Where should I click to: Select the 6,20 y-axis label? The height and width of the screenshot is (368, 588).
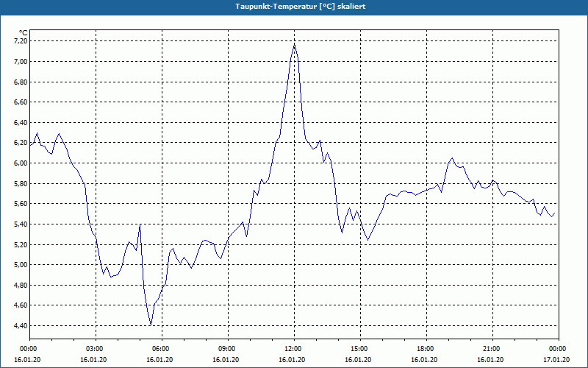coord(21,143)
